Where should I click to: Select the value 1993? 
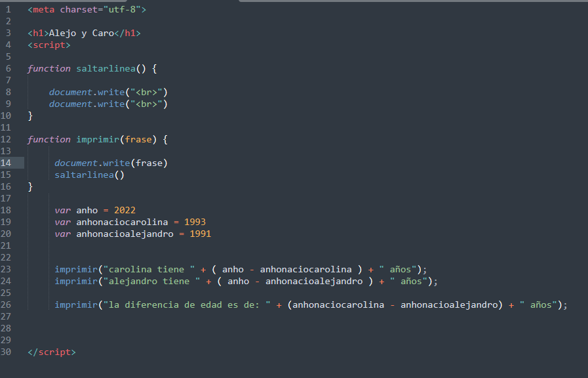point(195,222)
